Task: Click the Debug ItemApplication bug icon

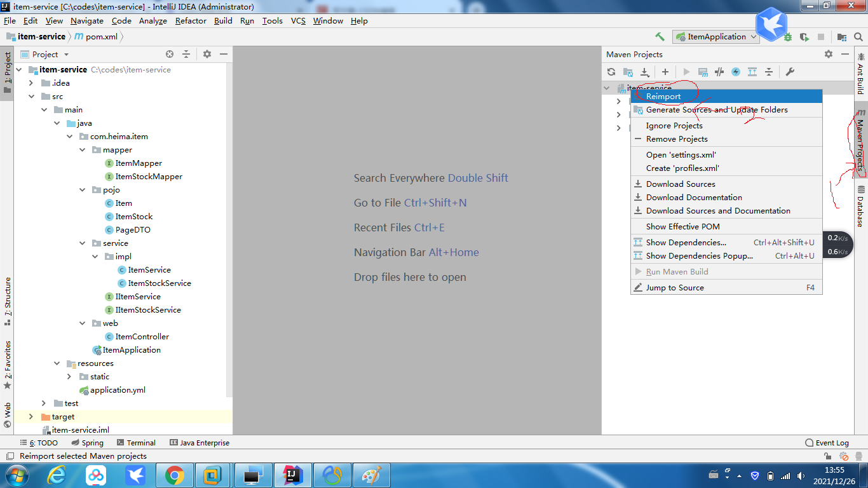Action: 788,37
